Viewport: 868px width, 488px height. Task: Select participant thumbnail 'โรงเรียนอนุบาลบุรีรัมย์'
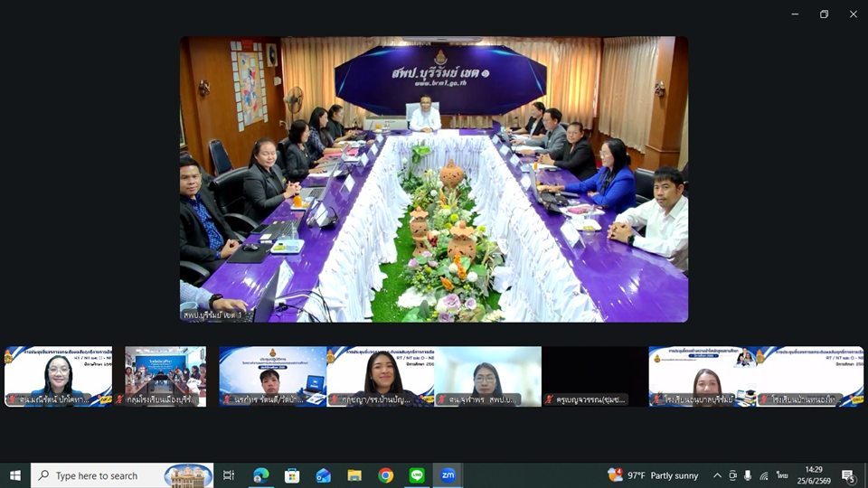[703, 376]
